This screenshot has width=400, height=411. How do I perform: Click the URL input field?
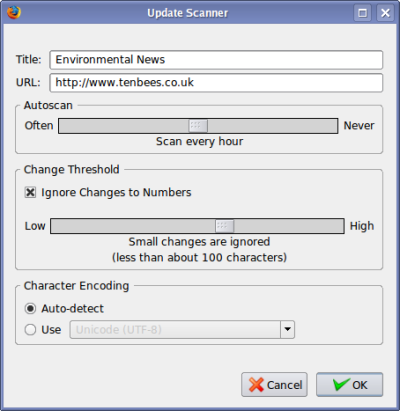click(x=216, y=83)
